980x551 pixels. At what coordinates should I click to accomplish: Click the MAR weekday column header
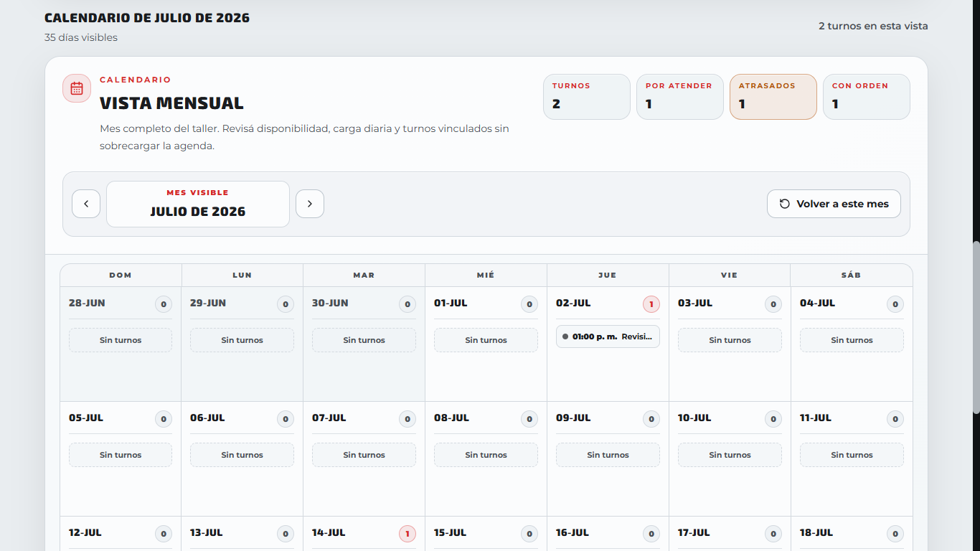(x=364, y=275)
